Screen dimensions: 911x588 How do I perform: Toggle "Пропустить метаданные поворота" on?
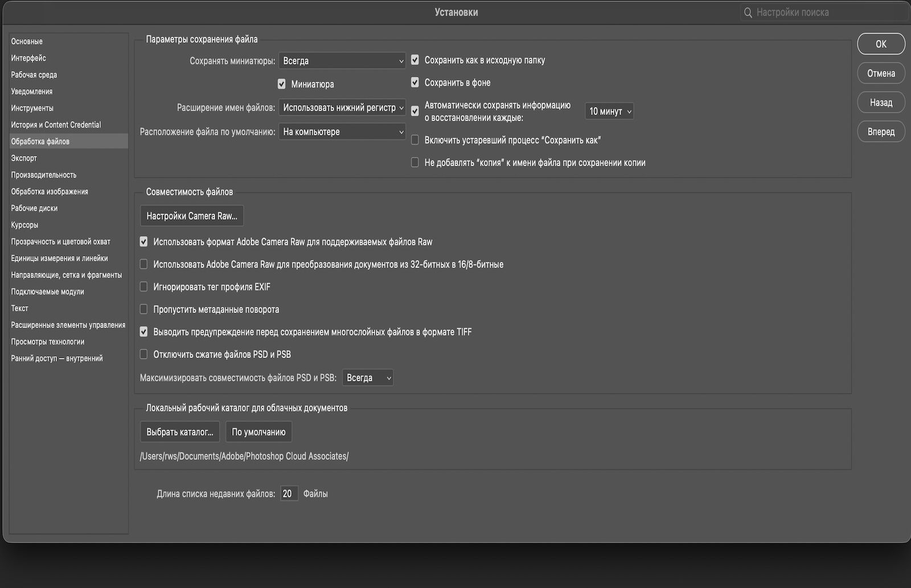143,309
